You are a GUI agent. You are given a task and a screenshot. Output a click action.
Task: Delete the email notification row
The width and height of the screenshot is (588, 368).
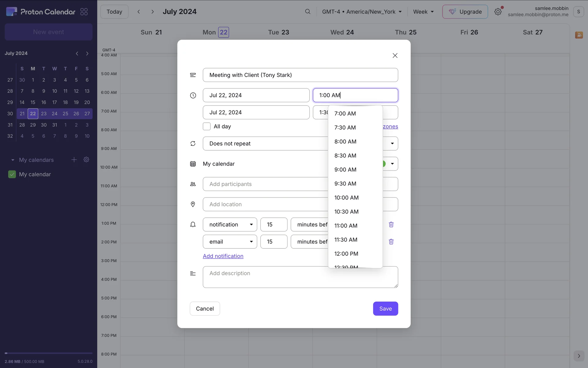coord(391,242)
